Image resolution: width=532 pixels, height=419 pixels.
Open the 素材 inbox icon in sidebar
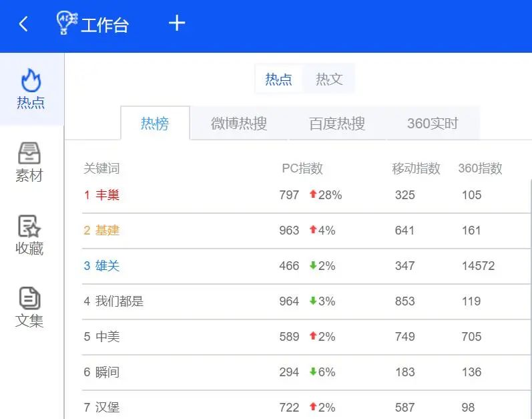(29, 153)
